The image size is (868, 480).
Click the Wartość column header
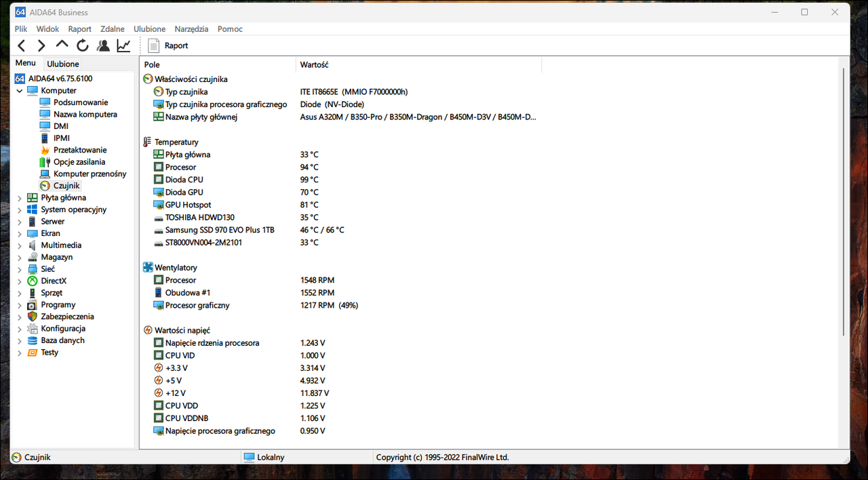click(418, 64)
